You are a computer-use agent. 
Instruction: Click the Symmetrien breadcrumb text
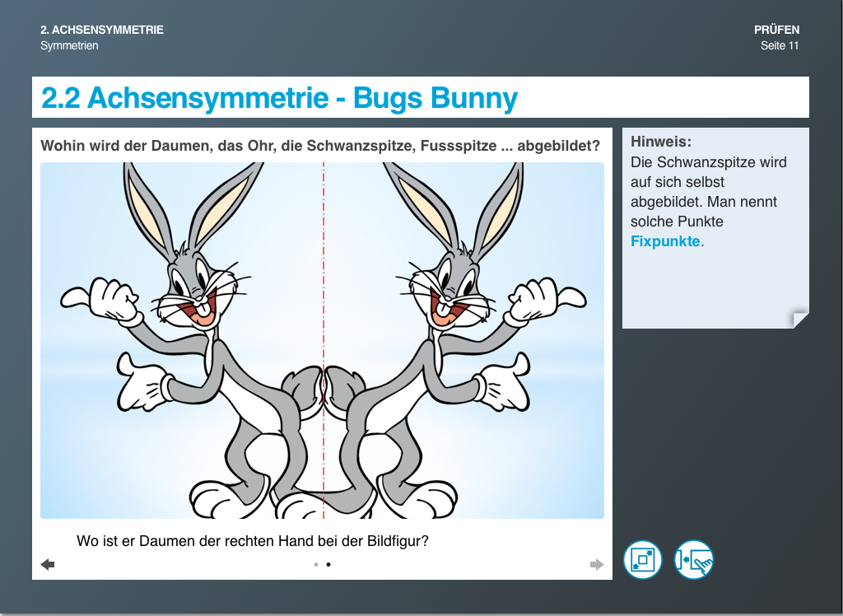(69, 45)
